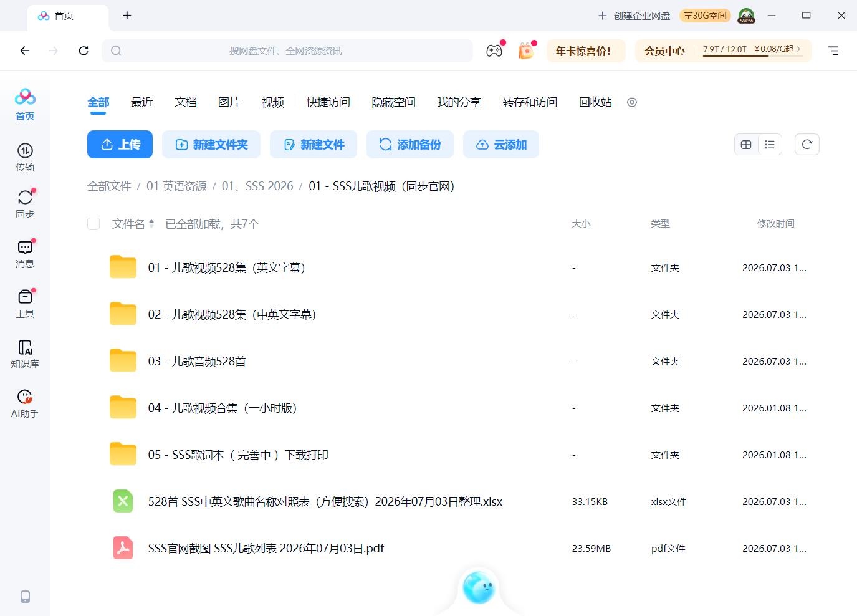Open the 我的分享 tab
This screenshot has width=857, height=616.
point(459,102)
